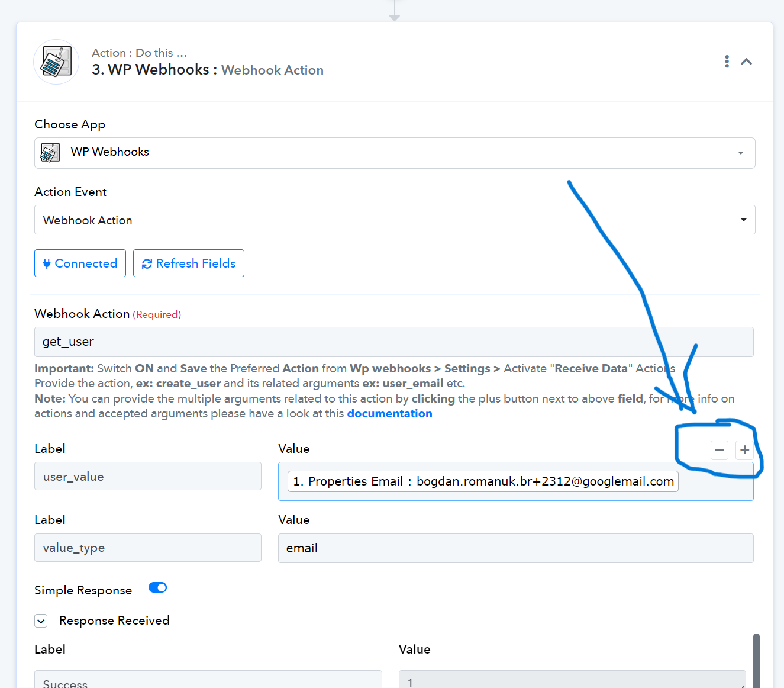Click the 'Action : Do this ...' text

(139, 53)
